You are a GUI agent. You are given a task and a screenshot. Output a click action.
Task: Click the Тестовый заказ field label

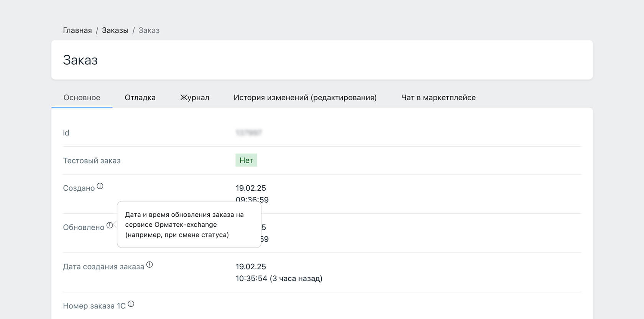tap(92, 161)
